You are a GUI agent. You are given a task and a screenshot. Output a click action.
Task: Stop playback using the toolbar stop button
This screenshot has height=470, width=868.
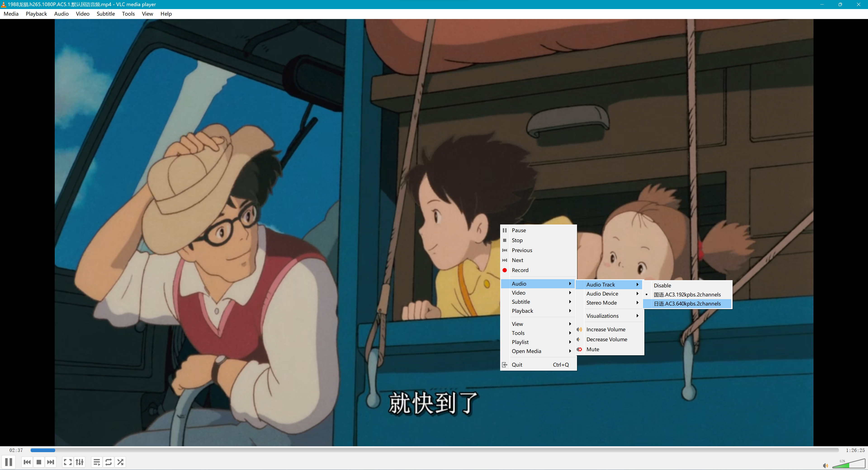39,462
